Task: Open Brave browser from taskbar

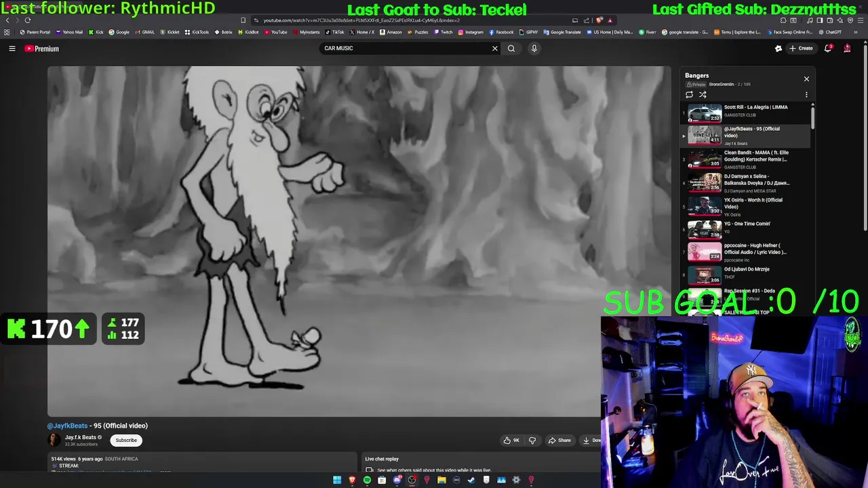Action: 352,480
